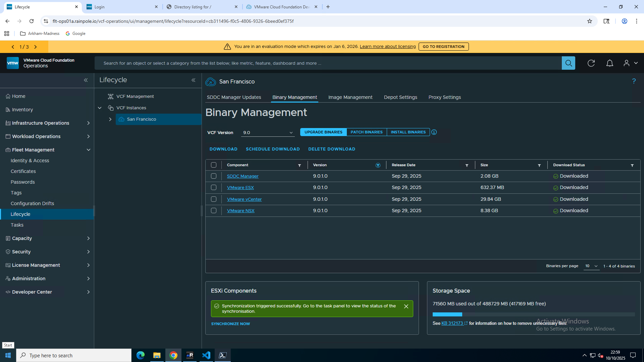
Task: Open the VMware NSX component link
Action: coord(240,211)
